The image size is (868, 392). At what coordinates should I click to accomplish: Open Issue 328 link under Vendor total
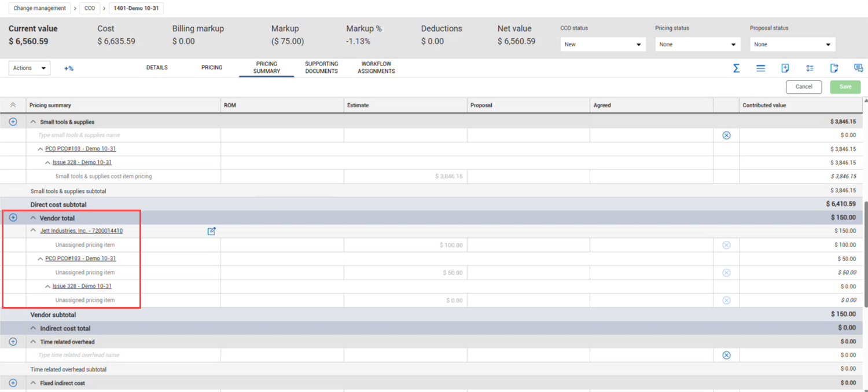point(82,286)
